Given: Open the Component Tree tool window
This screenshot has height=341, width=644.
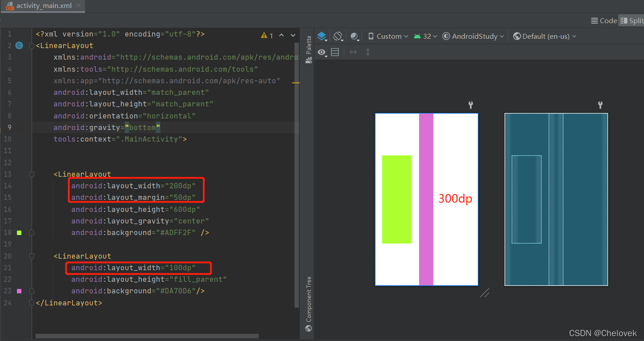Looking at the screenshot, I should (x=308, y=304).
